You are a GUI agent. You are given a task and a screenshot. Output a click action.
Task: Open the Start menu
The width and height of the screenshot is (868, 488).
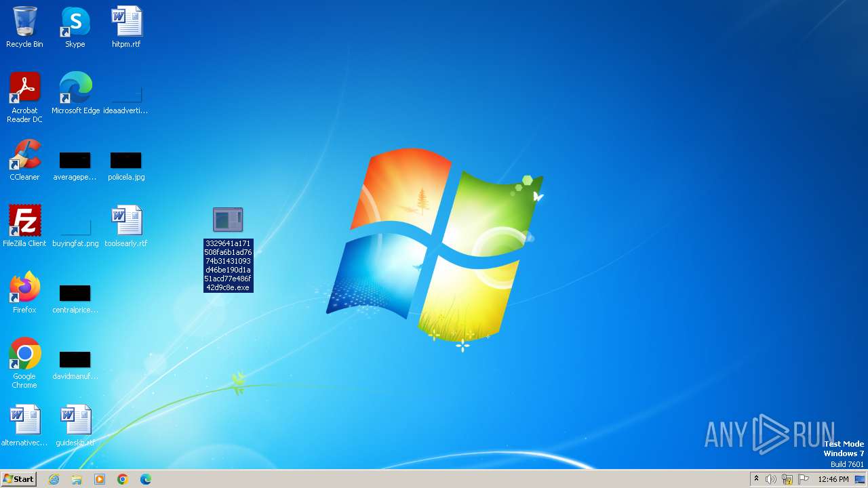[18, 479]
